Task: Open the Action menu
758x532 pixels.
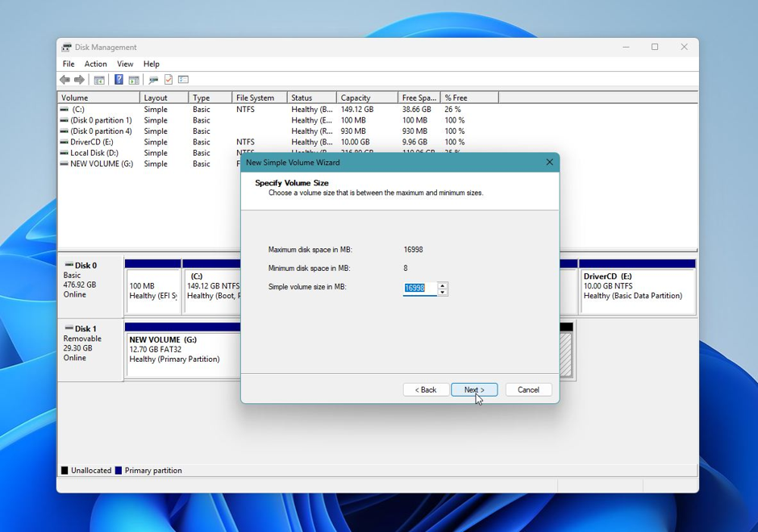Action: (x=96, y=64)
